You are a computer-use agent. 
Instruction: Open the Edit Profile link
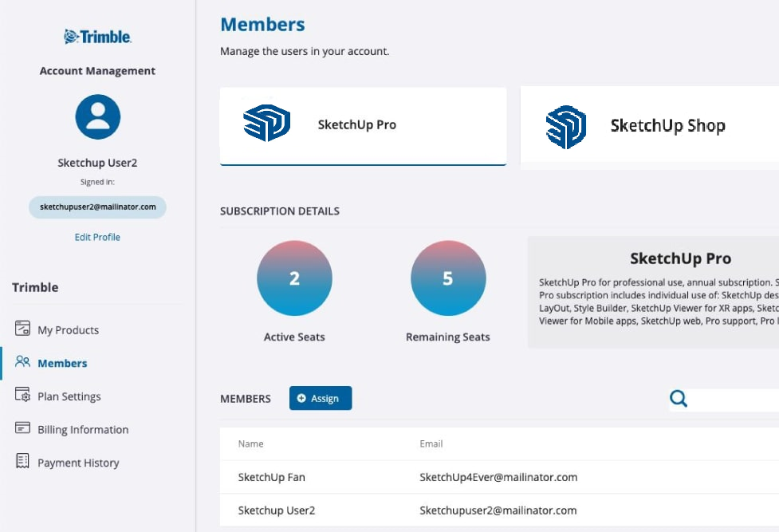[x=97, y=237]
